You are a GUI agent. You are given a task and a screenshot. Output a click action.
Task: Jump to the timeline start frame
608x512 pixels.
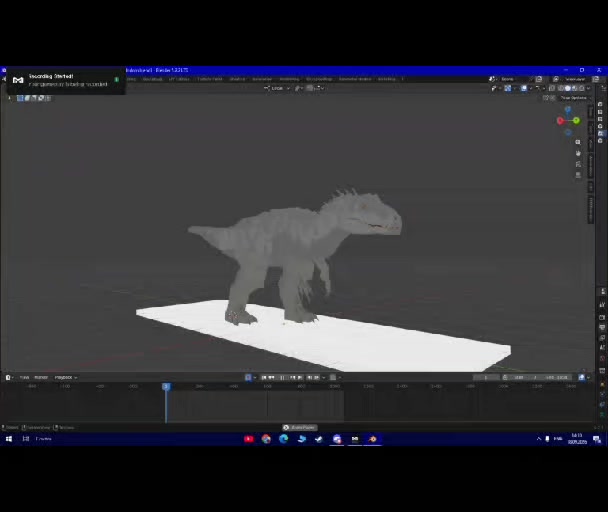point(264,377)
